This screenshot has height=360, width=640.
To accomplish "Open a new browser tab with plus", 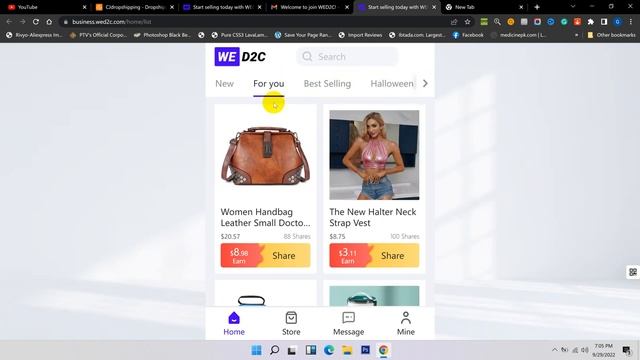I will pyautogui.click(x=537, y=7).
